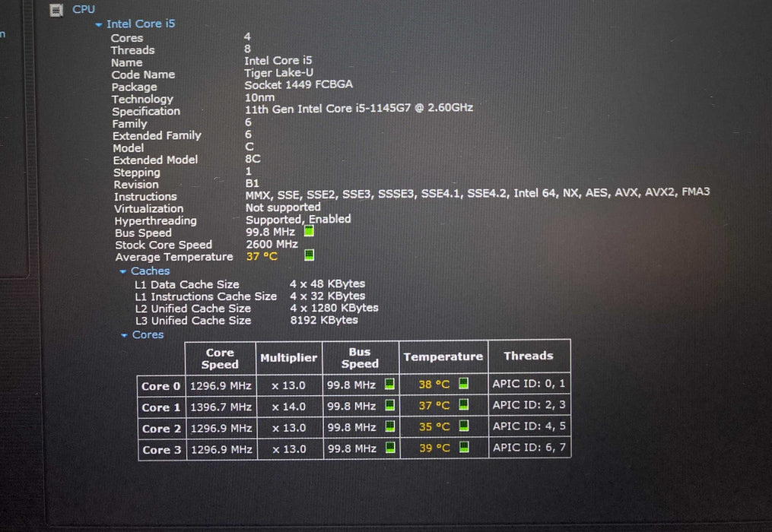Image resolution: width=772 pixels, height=532 pixels.
Task: Click the 37 °C average temperature value
Action: click(262, 256)
